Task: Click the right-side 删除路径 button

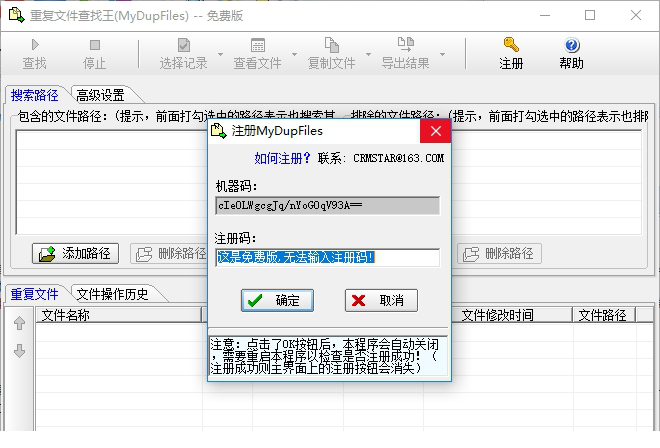Action: pos(499,253)
